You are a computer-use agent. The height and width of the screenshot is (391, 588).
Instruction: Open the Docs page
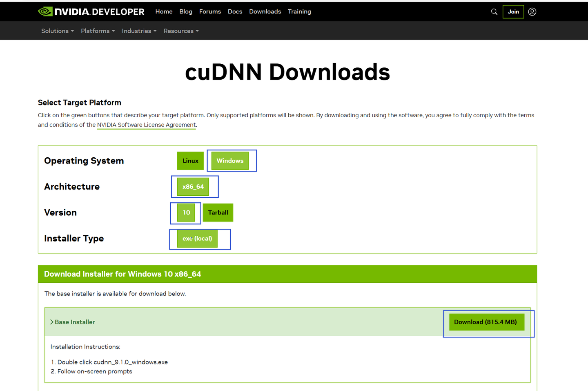point(235,11)
